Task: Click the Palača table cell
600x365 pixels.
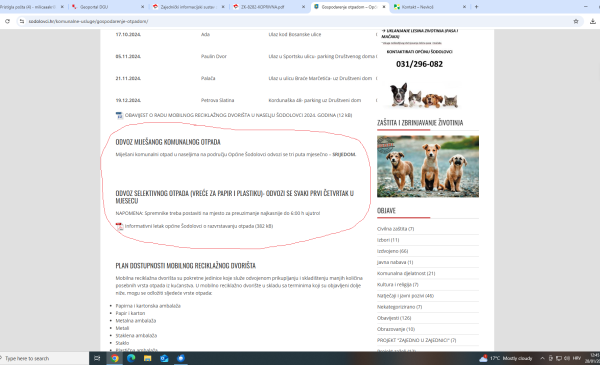Action: [x=208, y=78]
